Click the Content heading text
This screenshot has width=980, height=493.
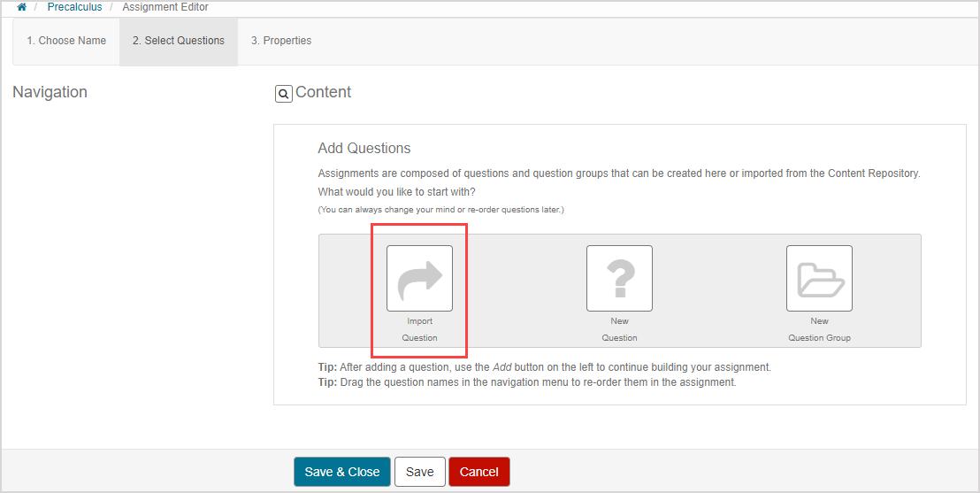(x=323, y=92)
